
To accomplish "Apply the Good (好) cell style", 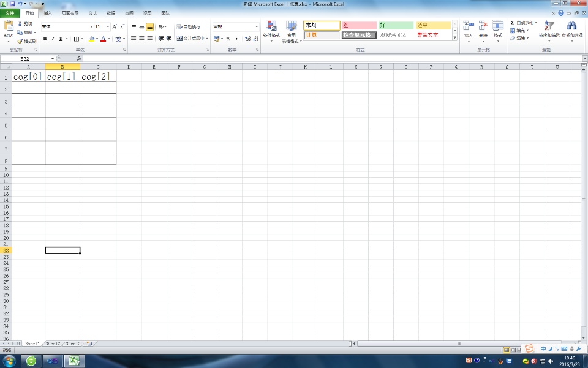I will coord(396,25).
